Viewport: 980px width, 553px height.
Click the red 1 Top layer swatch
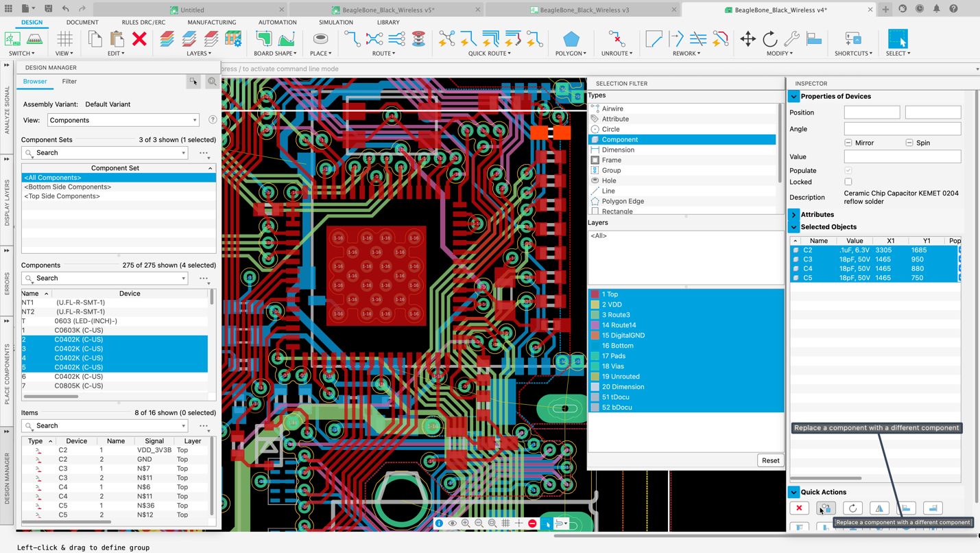(595, 294)
